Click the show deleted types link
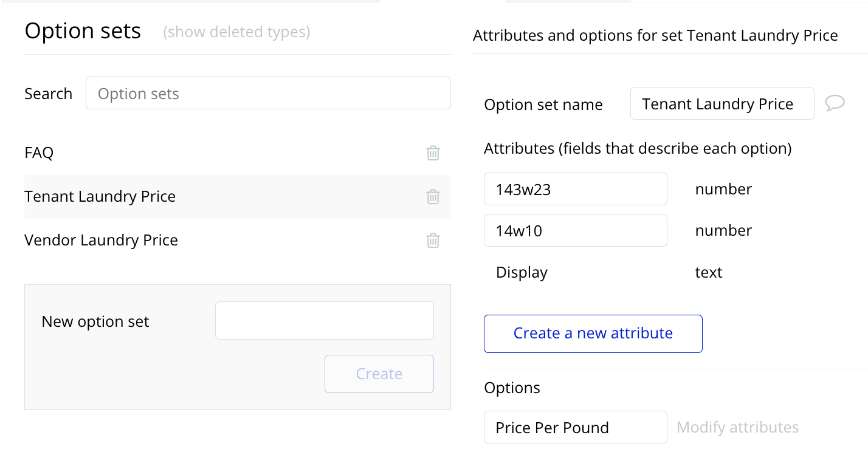Image resolution: width=868 pixels, height=469 pixels. pyautogui.click(x=236, y=32)
